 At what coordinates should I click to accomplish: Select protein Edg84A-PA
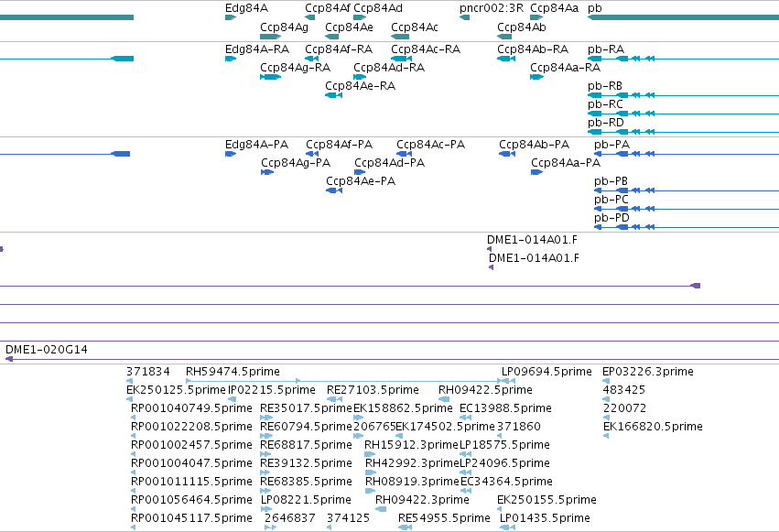(x=256, y=145)
